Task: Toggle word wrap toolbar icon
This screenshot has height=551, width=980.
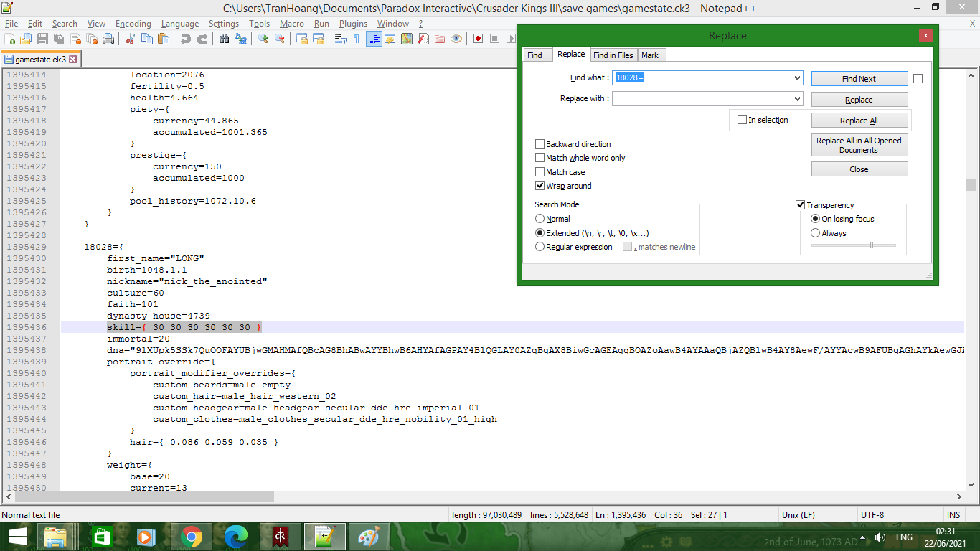Action: tap(341, 39)
